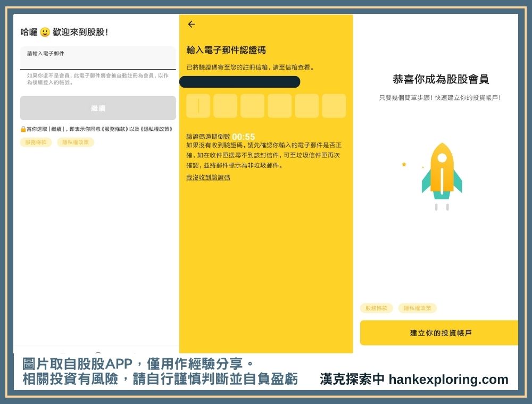Viewport: 532px width, 404px height.
Task: Open 服務條款 chip on congratulation screen
Action: click(x=376, y=308)
